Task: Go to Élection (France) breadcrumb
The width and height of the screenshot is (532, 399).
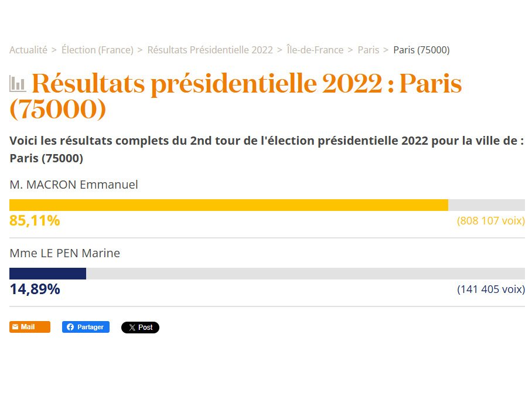Action: tap(97, 50)
